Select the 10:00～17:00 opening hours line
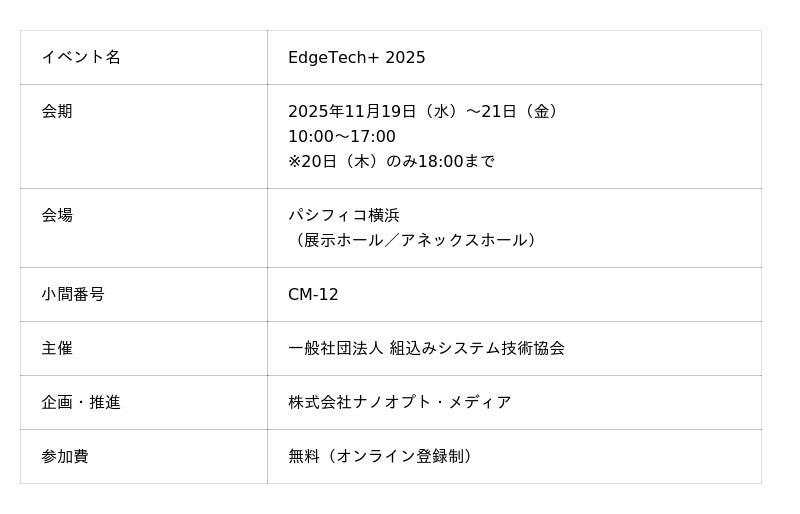Image resolution: width=800 pixels, height=514 pixels. click(x=341, y=136)
